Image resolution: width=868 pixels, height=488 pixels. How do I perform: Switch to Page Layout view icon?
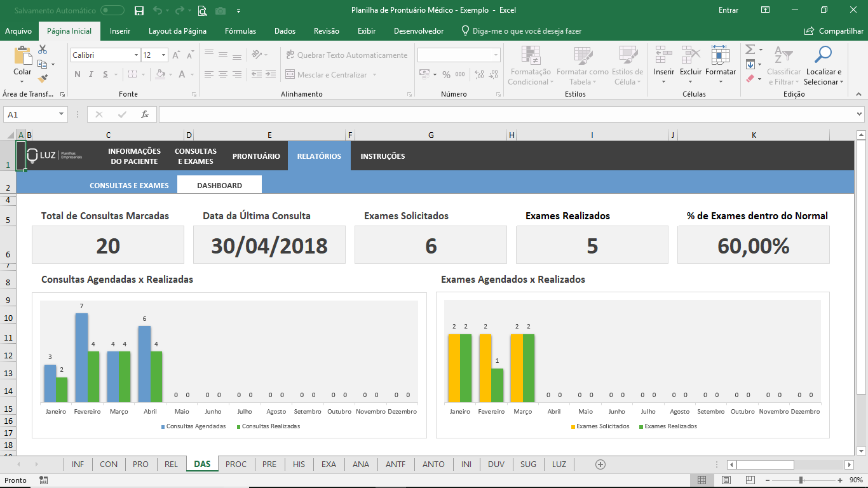click(726, 480)
